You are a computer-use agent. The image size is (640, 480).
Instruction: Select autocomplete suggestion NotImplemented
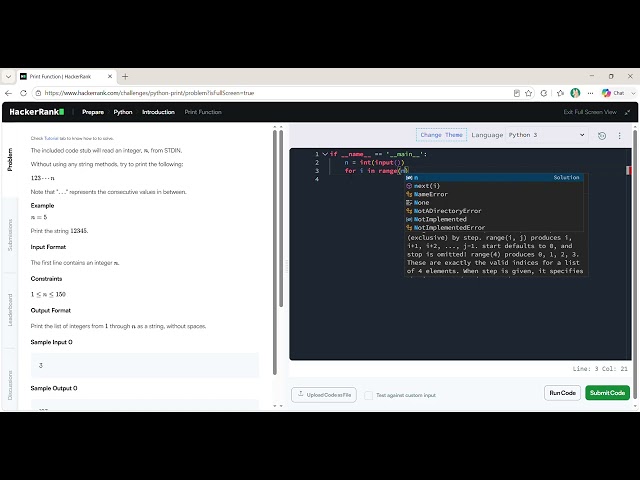tap(494, 220)
